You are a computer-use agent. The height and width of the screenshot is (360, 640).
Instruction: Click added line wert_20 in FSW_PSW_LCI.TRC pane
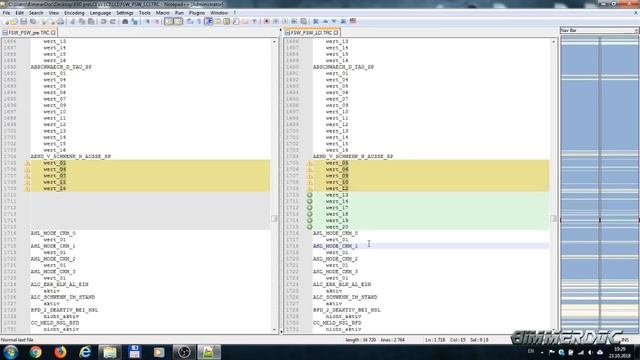[337, 227]
